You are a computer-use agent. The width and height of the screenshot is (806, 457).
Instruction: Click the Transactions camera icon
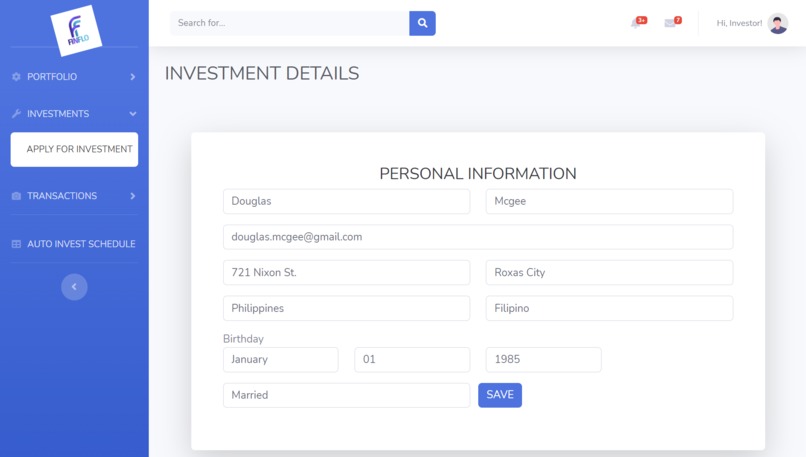[16, 196]
